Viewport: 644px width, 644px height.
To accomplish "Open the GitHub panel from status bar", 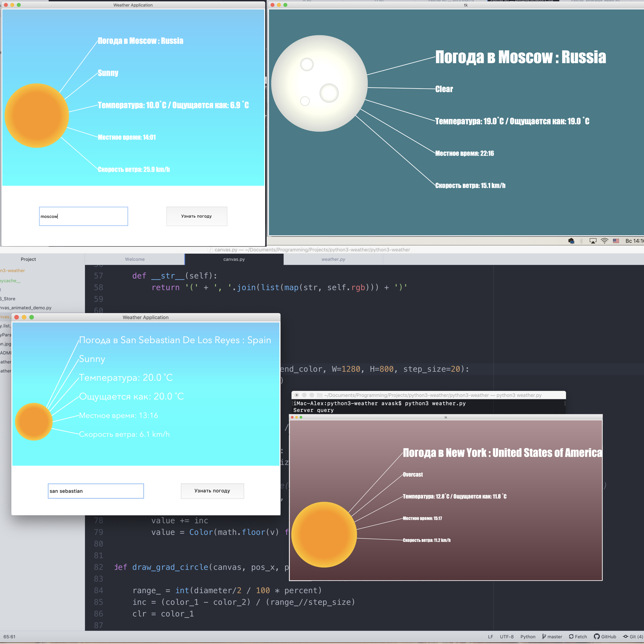I will (605, 636).
